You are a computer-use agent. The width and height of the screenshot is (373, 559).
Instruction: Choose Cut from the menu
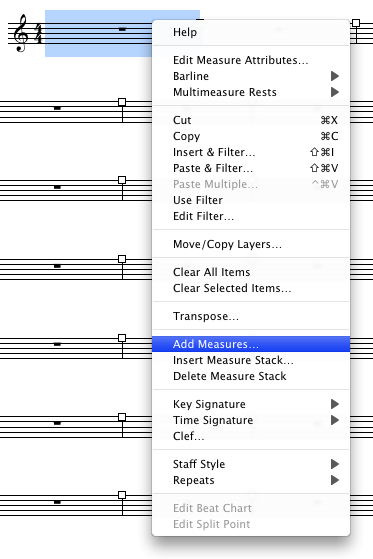[251, 120]
